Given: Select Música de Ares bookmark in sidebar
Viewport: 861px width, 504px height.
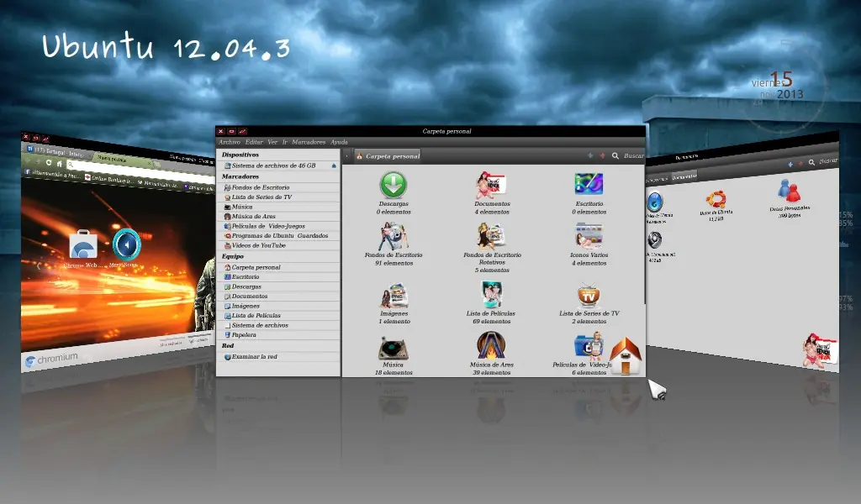Looking at the screenshot, I should [277, 216].
